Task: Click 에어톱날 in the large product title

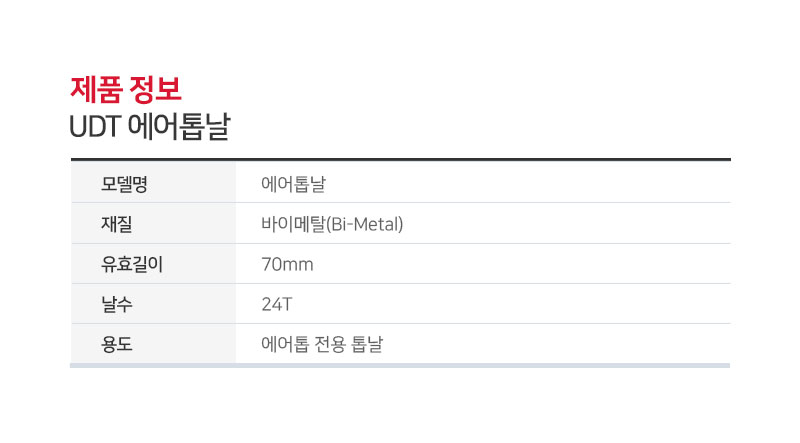Action: coord(179,127)
